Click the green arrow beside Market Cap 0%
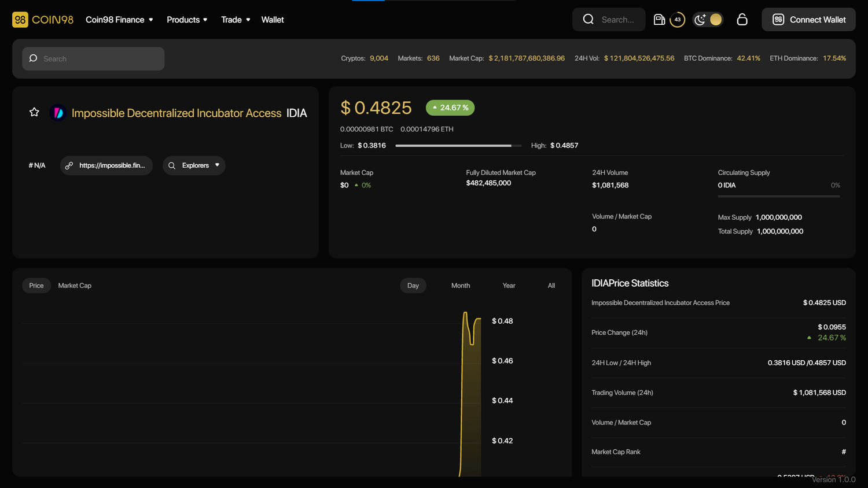Image resolution: width=868 pixels, height=488 pixels. point(356,185)
